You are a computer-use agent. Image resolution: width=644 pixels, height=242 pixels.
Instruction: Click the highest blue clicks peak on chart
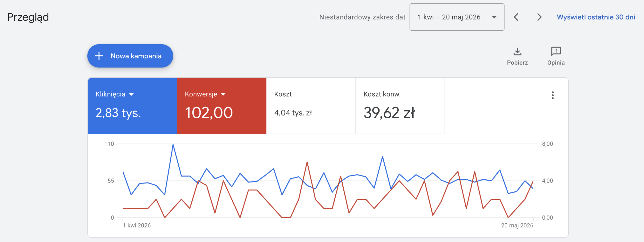(x=173, y=145)
